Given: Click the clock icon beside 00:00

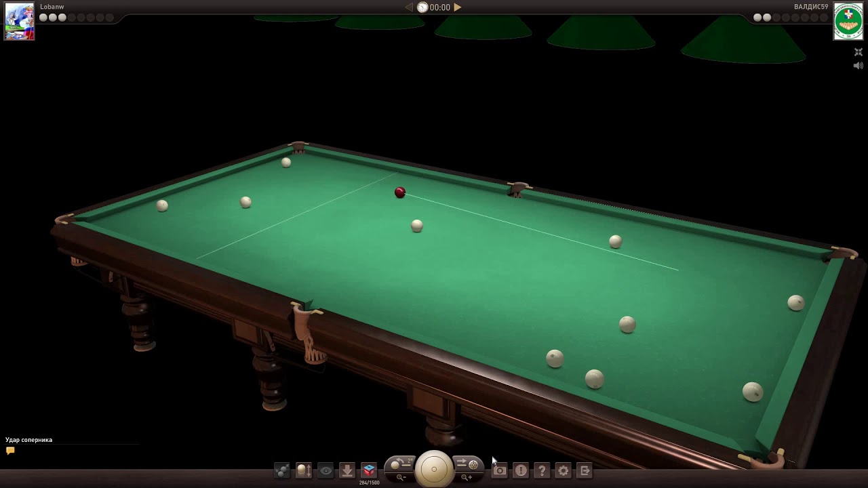Looking at the screenshot, I should click(422, 7).
